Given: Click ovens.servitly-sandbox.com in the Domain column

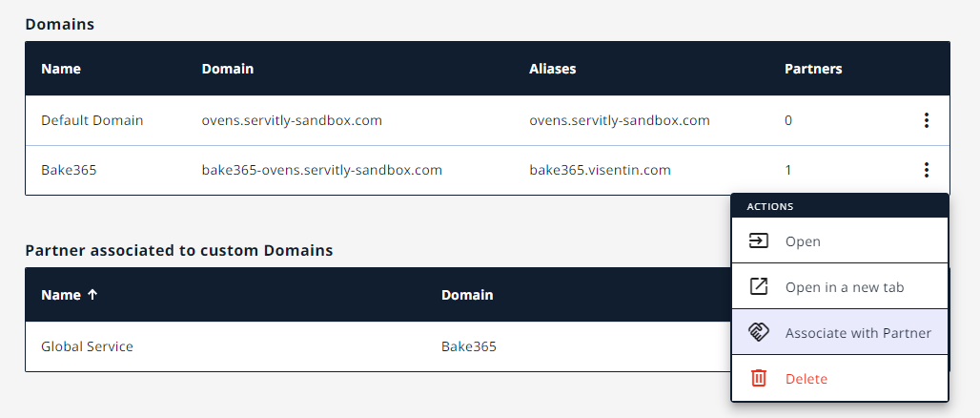Looking at the screenshot, I should click(x=292, y=120).
